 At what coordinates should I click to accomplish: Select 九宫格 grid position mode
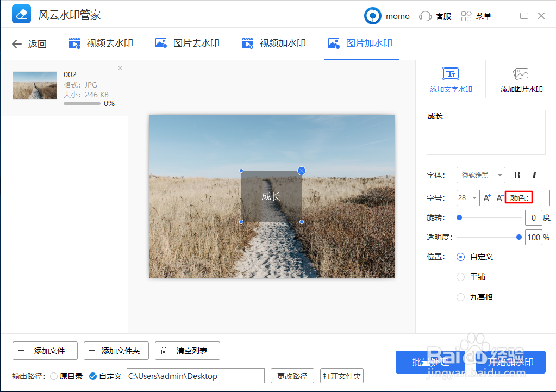460,297
